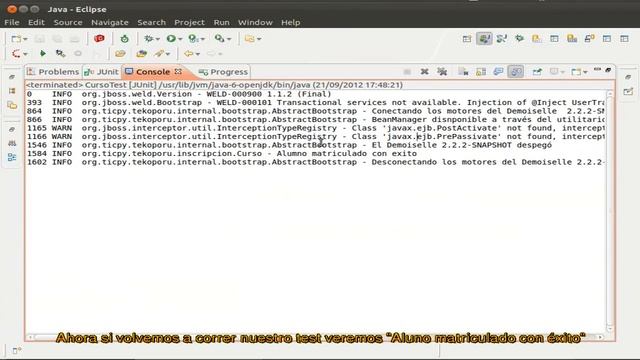
Task: Open the Run configurations dropdown arrow
Action: 180,39
